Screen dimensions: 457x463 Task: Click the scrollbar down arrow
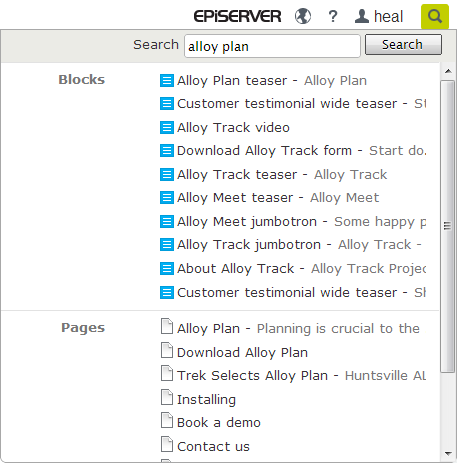pyautogui.click(x=448, y=454)
